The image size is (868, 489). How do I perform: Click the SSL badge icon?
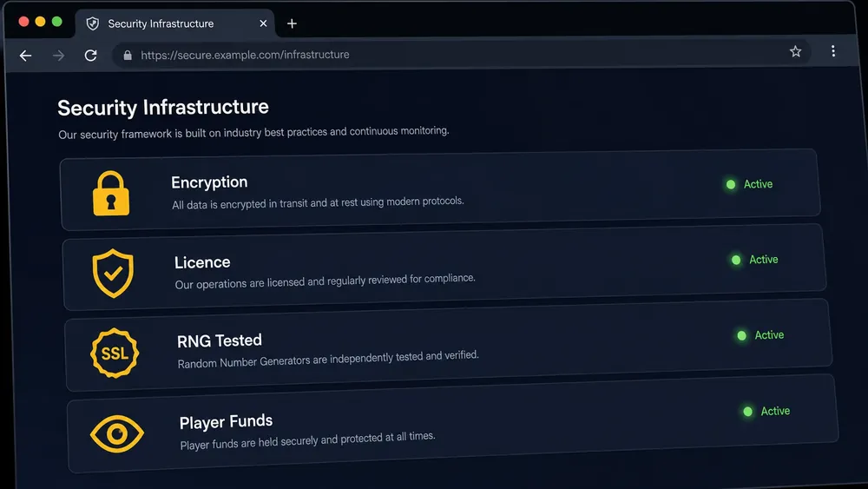tap(115, 353)
